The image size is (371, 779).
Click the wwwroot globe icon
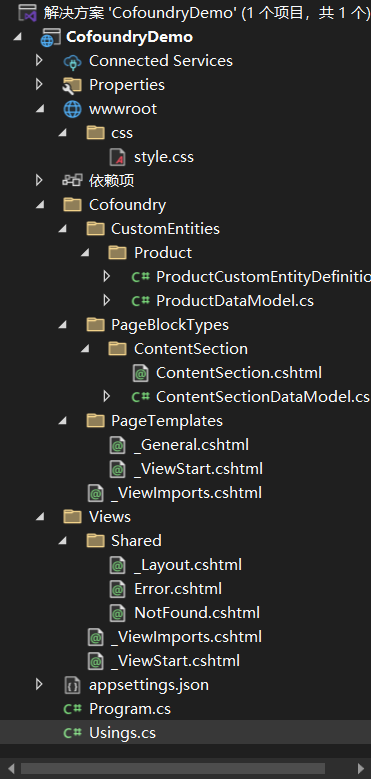[72, 109]
